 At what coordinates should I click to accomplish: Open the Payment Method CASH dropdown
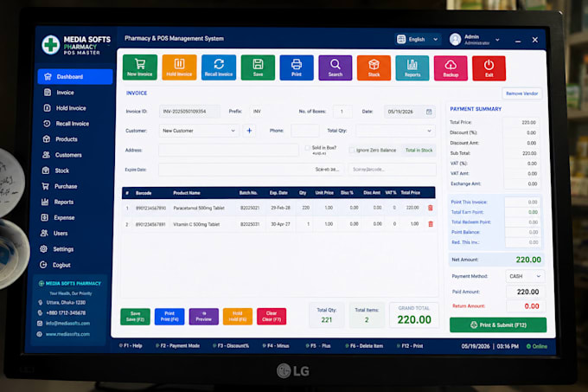[525, 276]
